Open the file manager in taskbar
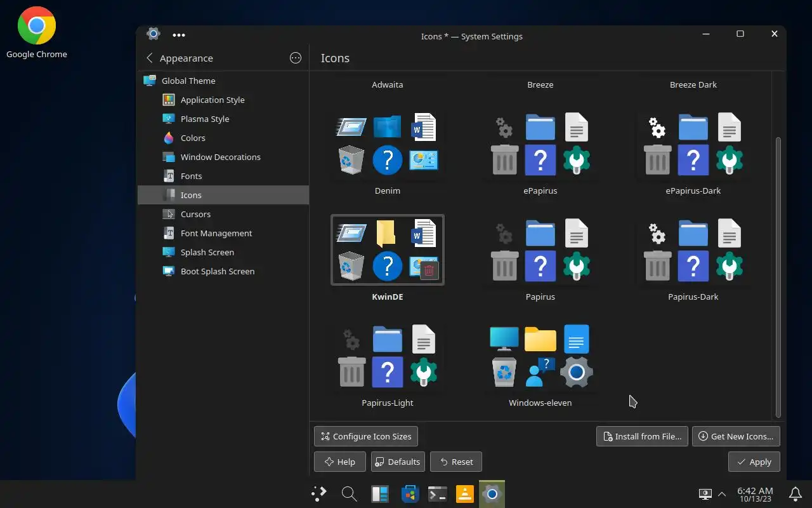812x508 pixels. tap(380, 493)
